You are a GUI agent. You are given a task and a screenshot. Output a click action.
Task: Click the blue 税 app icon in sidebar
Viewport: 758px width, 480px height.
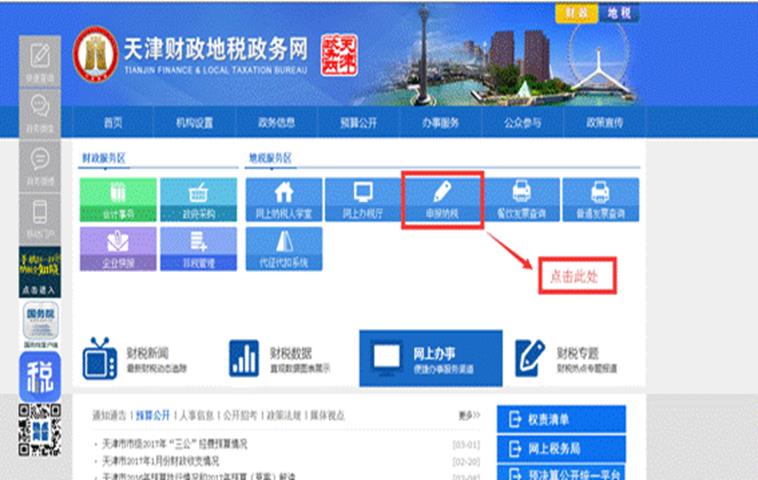point(39,377)
